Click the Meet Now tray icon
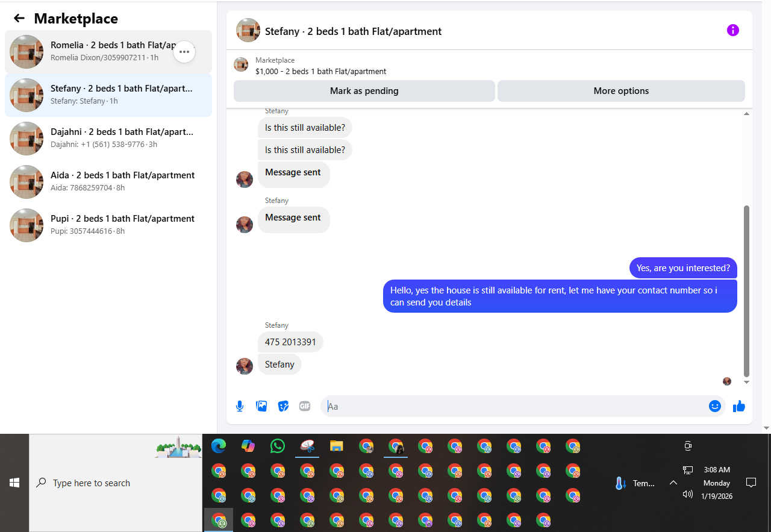The height and width of the screenshot is (532, 771). point(688,446)
